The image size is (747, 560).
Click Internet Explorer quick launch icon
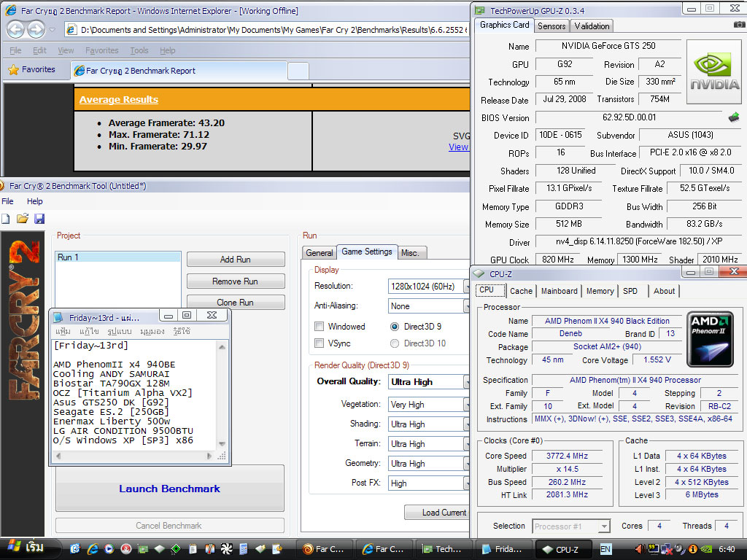pyautogui.click(x=93, y=549)
